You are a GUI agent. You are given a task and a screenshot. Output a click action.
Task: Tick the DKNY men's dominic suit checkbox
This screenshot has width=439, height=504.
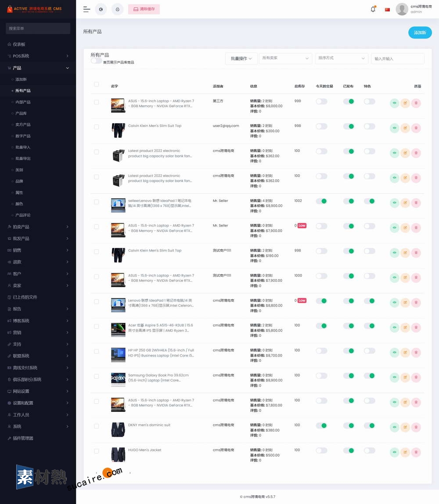(97, 426)
